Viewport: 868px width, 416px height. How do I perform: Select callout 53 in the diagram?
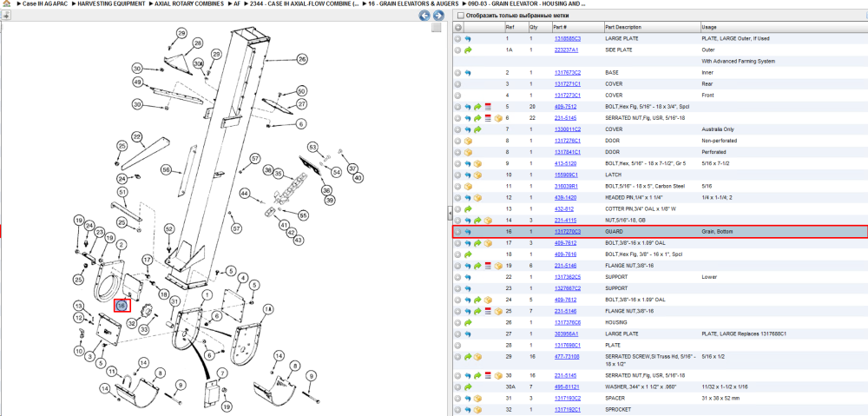pyautogui.click(x=313, y=147)
